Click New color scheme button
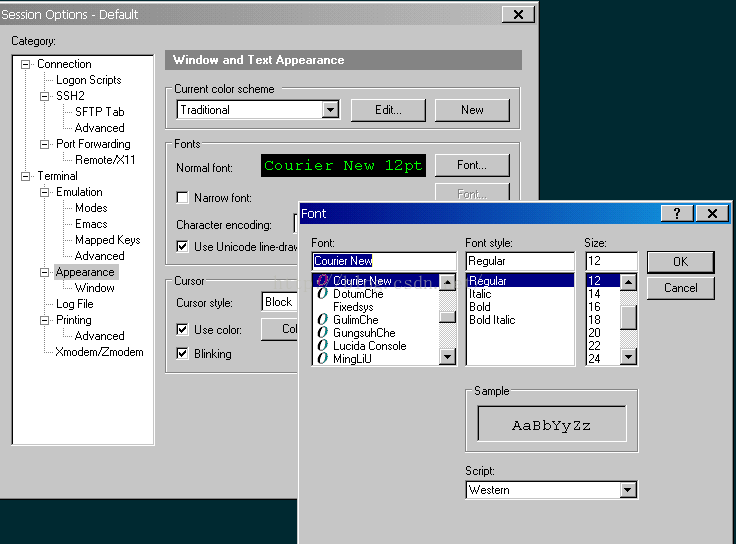The width and height of the screenshot is (736, 544). 472,110
